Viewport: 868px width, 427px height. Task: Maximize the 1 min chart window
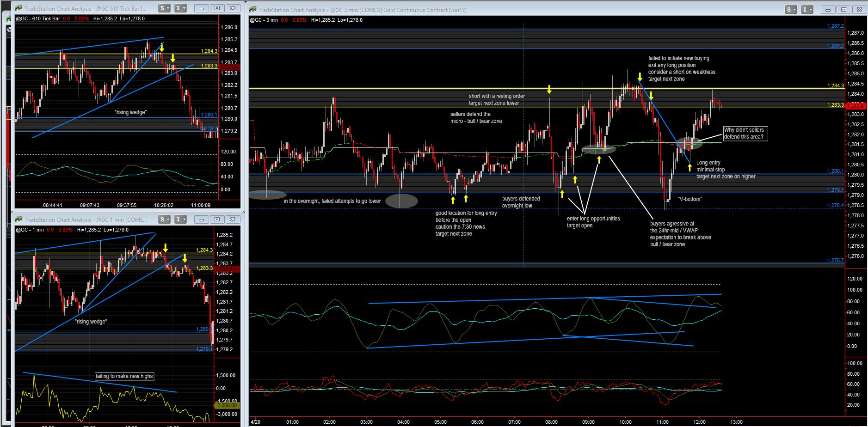point(217,219)
